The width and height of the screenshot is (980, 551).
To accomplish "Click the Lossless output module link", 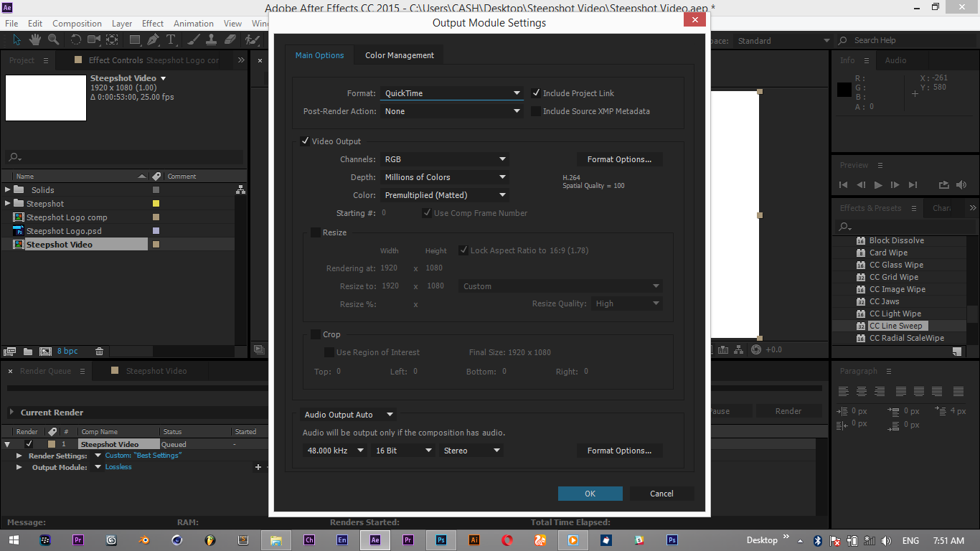I will (x=118, y=467).
